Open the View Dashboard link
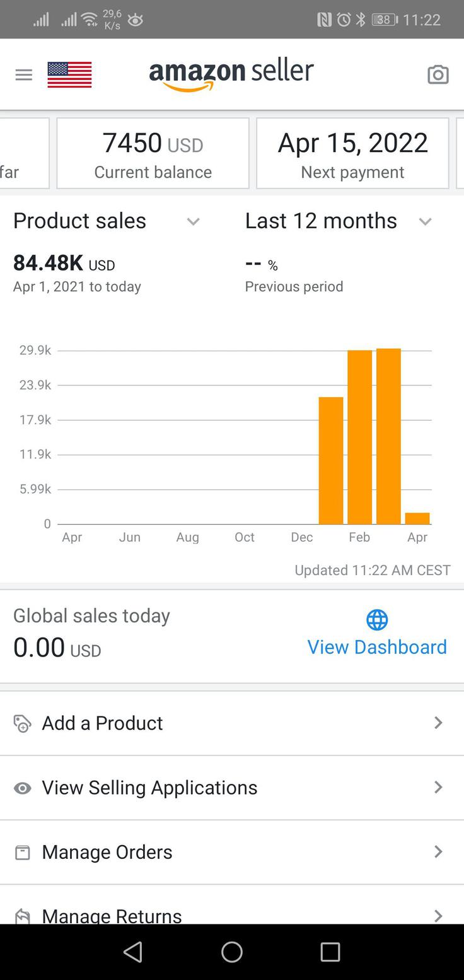 [377, 647]
